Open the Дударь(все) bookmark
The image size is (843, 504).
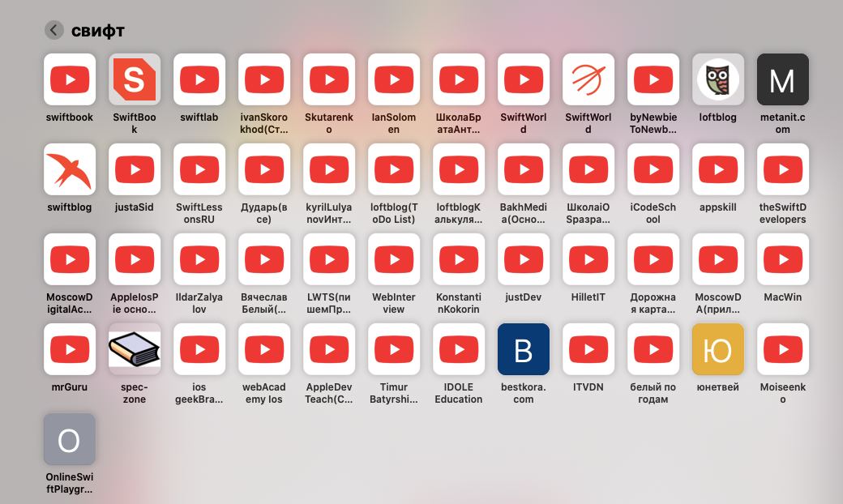click(264, 169)
